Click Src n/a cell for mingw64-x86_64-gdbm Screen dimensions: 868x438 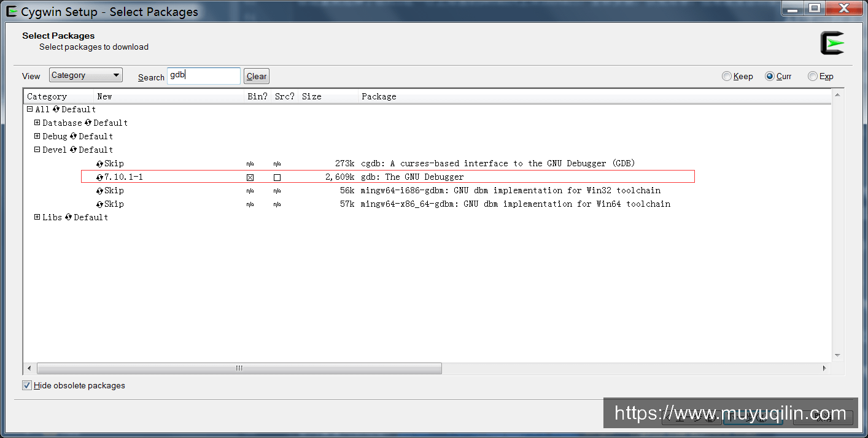[277, 204]
